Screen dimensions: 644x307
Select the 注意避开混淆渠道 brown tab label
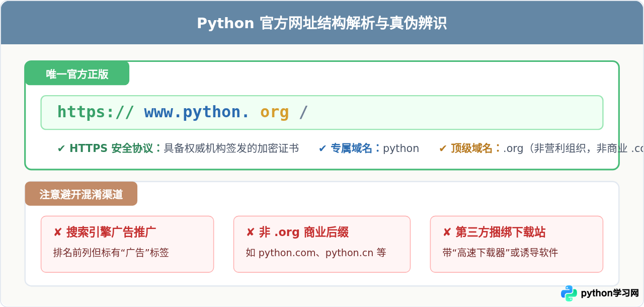[x=81, y=194]
